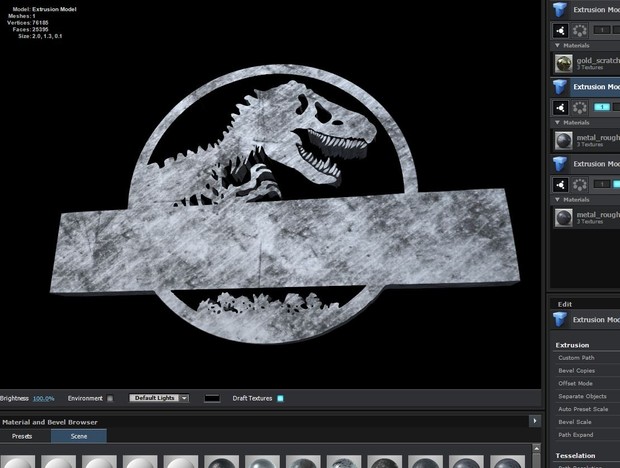Click the Extrusion Model icon in Edit panel
Viewport: 620px width, 468px height.
click(560, 319)
